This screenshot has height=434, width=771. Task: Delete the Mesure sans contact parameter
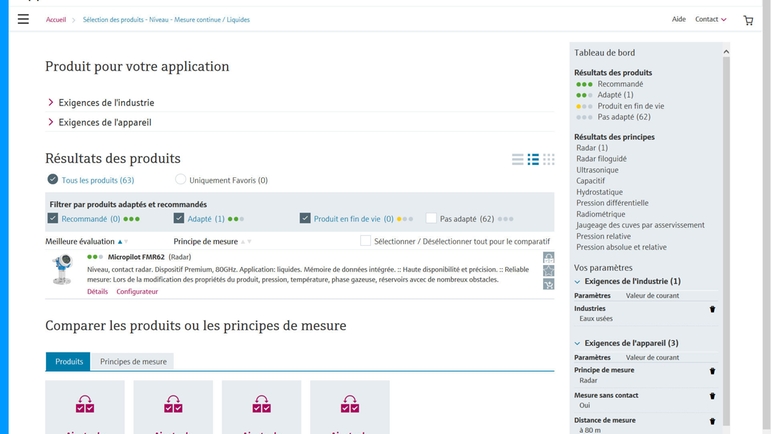point(712,396)
